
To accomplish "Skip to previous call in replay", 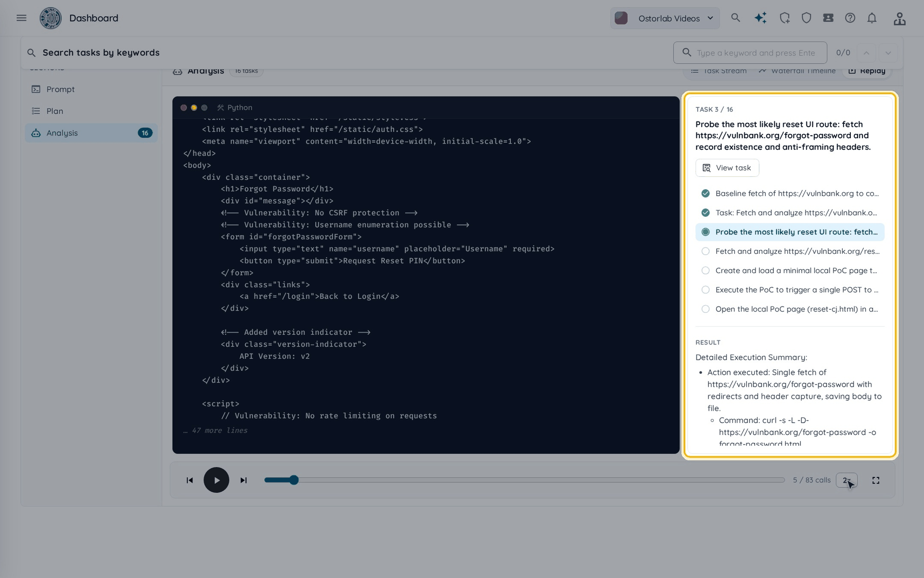I will 190,480.
